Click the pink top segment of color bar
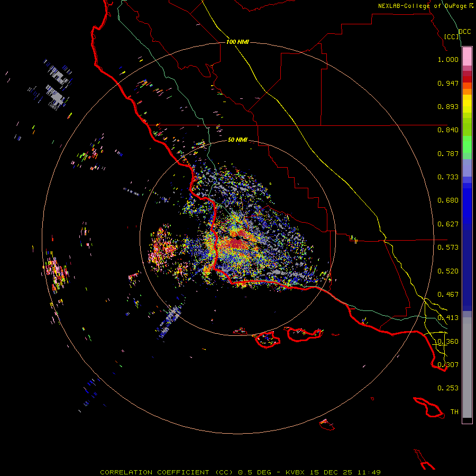 point(467,57)
